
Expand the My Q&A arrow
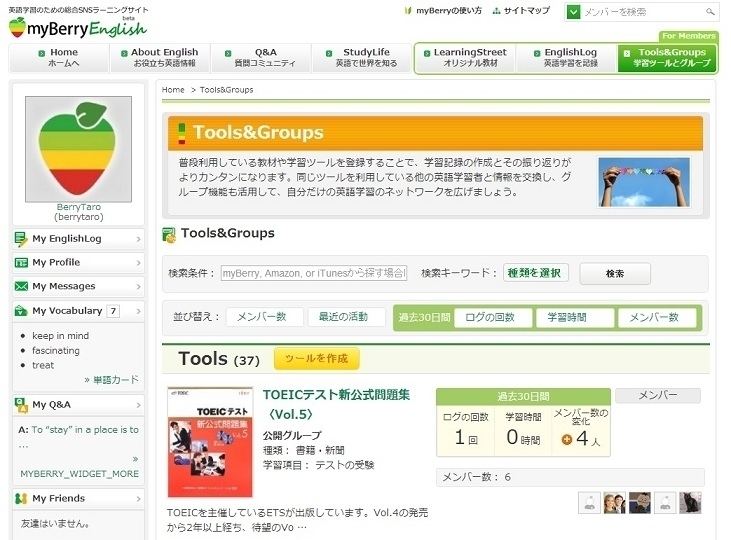138,405
